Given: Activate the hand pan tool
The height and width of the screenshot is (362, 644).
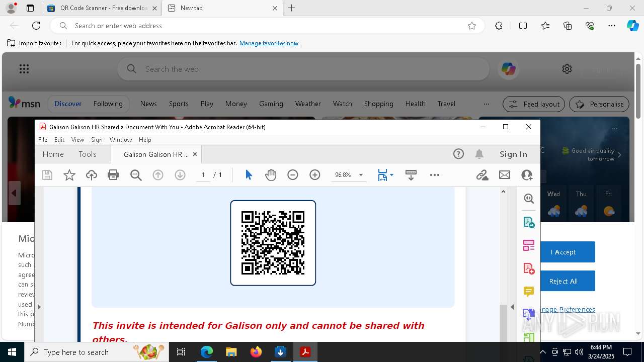Looking at the screenshot, I should click(271, 175).
